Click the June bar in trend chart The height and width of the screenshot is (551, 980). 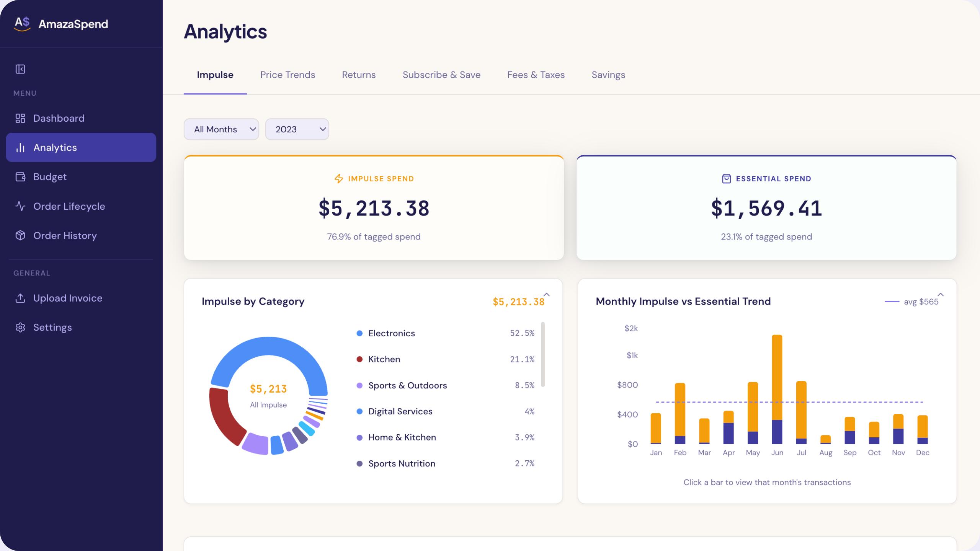click(777, 383)
